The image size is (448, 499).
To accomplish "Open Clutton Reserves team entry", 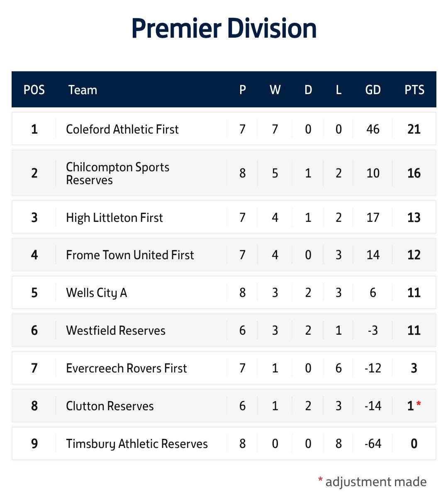I will (110, 406).
